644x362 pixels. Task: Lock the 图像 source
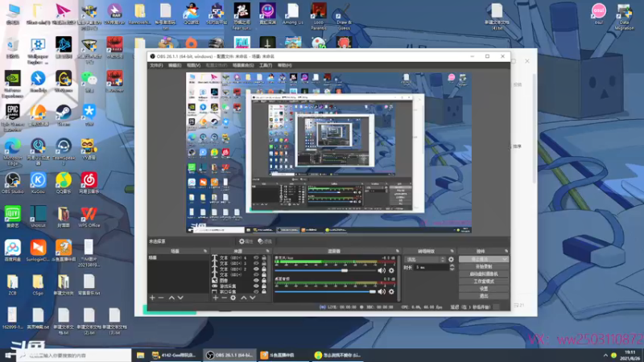point(264,280)
